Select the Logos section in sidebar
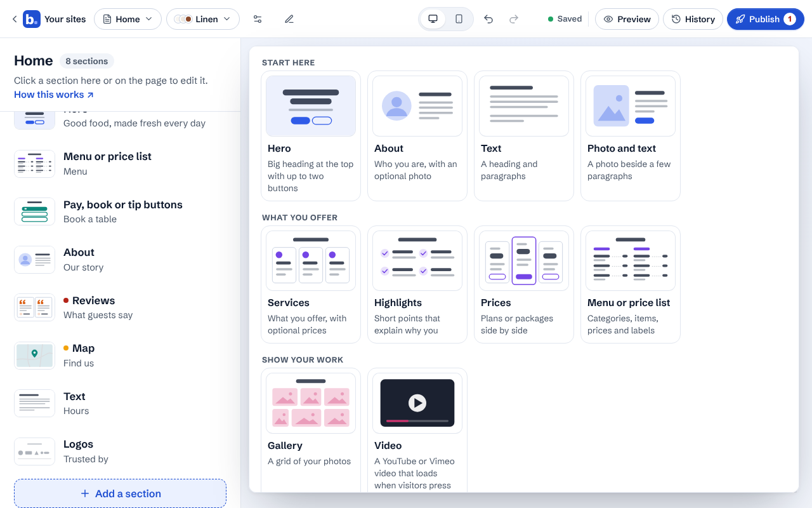This screenshot has height=508, width=812. pyautogui.click(x=121, y=451)
